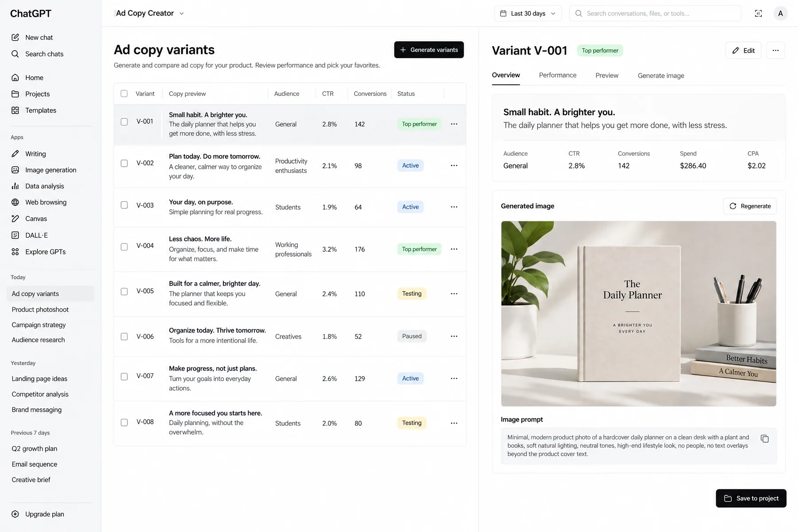
Task: Open row actions for variant V-005
Action: [454, 294]
